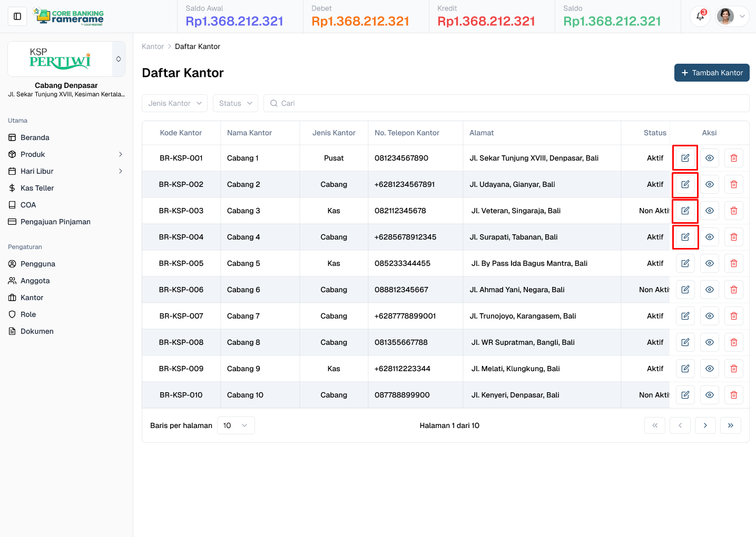Click the Tambah Kantor button
Image resolution: width=756 pixels, height=537 pixels.
(711, 73)
